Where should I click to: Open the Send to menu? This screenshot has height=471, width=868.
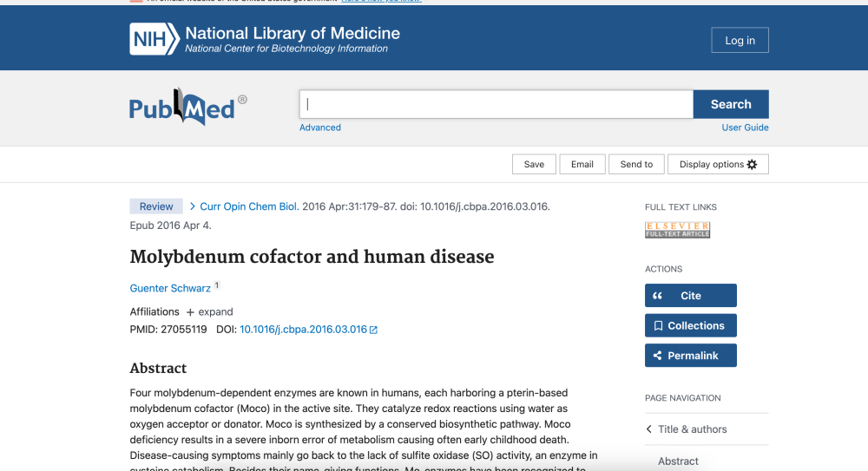point(636,165)
